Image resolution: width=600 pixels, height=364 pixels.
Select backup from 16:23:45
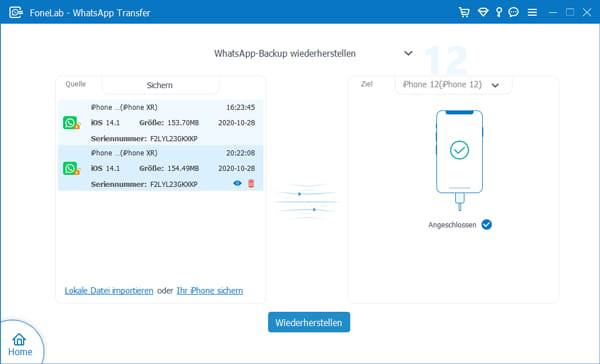161,123
